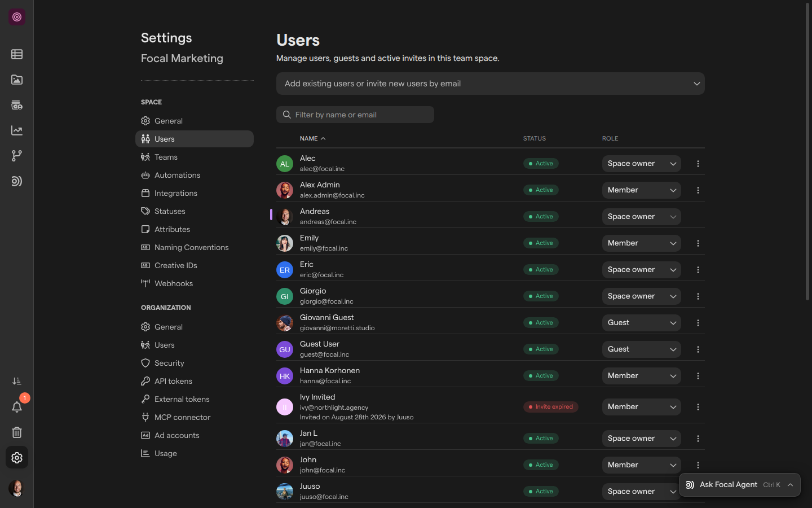Viewport: 812px width, 508px height.
Task: Open Naming Conventions settings
Action: (x=195, y=247)
